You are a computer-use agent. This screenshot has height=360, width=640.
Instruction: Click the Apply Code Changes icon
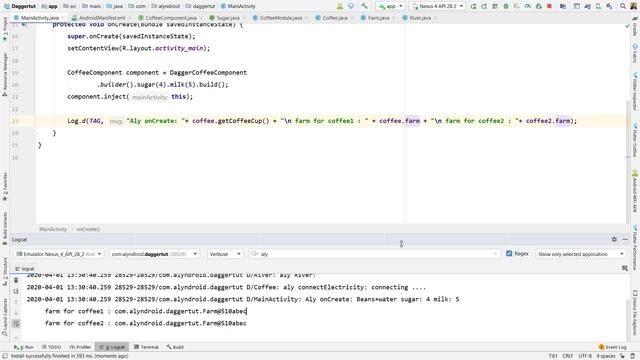point(495,6)
